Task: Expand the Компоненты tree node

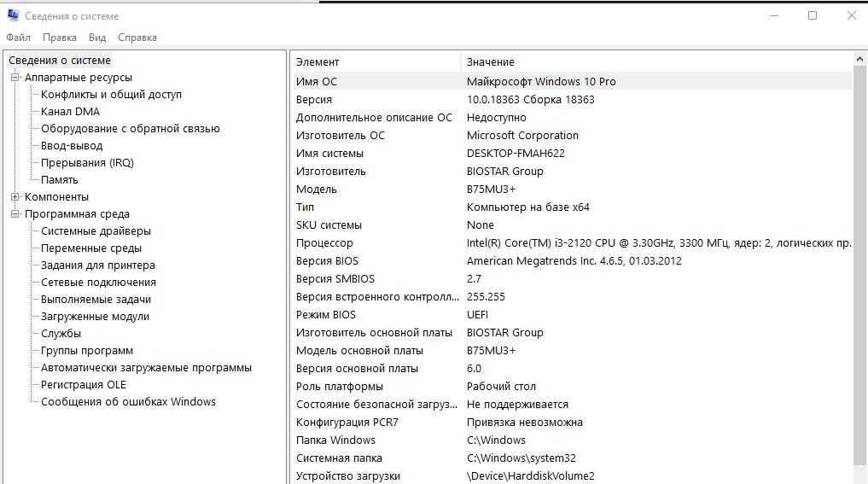Action: (x=15, y=197)
